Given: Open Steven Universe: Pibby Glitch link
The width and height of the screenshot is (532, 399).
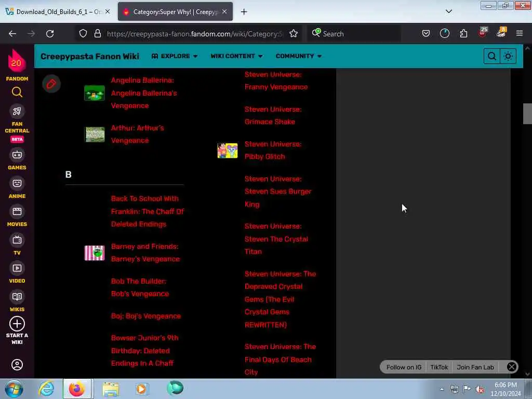Looking at the screenshot, I should pyautogui.click(x=273, y=150).
